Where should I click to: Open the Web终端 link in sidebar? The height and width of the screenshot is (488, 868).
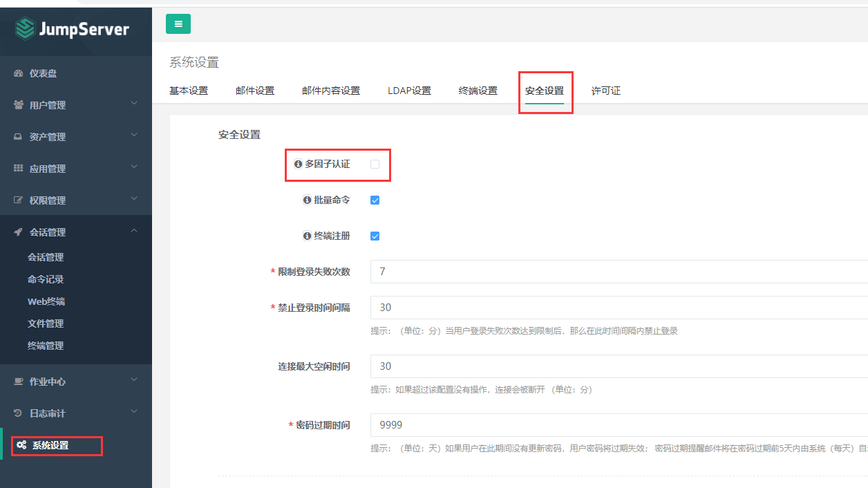(x=46, y=301)
